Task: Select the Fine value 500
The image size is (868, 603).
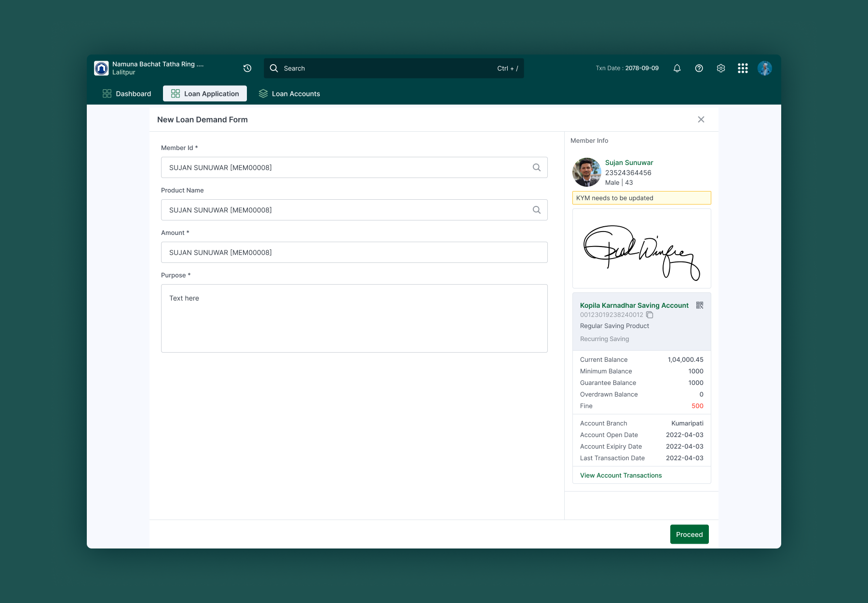Action: click(697, 406)
